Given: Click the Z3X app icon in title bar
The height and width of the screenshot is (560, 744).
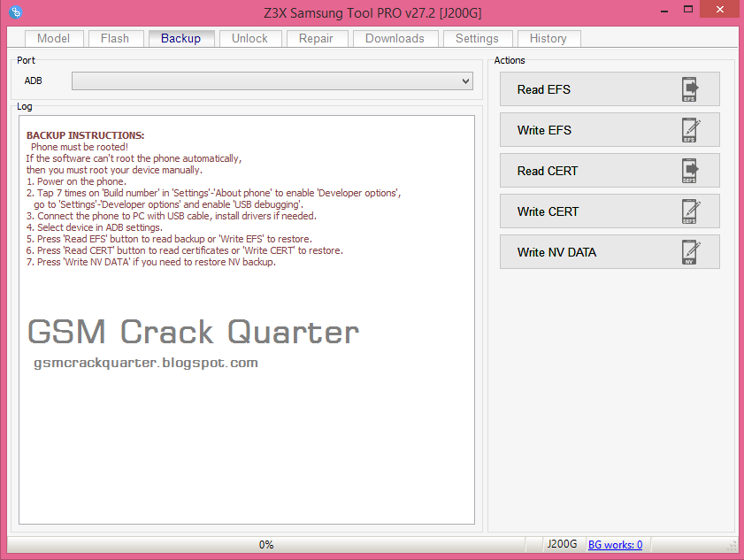Looking at the screenshot, I should pyautogui.click(x=15, y=12).
